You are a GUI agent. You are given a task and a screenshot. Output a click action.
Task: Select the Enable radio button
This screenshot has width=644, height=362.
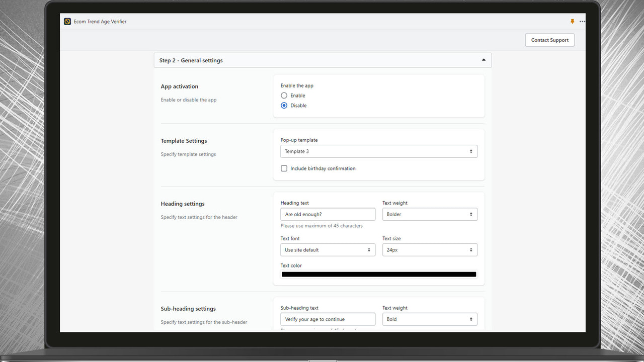(284, 95)
